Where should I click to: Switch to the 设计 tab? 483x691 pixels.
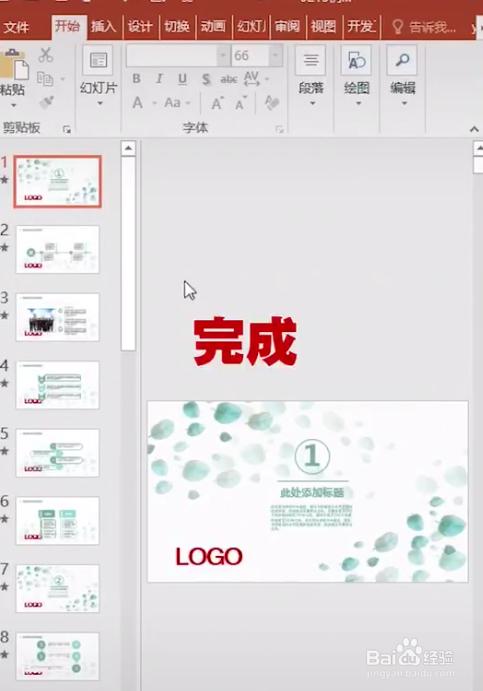[x=140, y=27]
